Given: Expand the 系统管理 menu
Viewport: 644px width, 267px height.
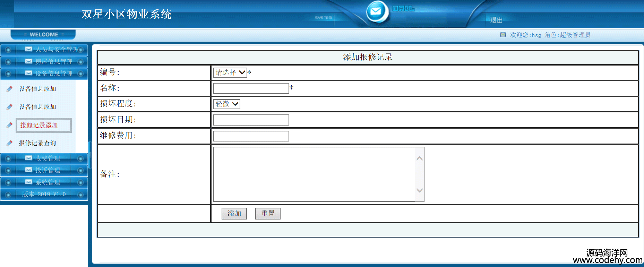Looking at the screenshot, I should [x=44, y=182].
